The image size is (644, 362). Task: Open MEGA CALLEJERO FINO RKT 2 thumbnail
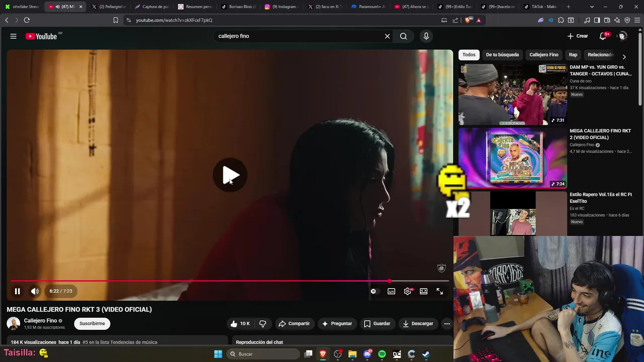512,158
